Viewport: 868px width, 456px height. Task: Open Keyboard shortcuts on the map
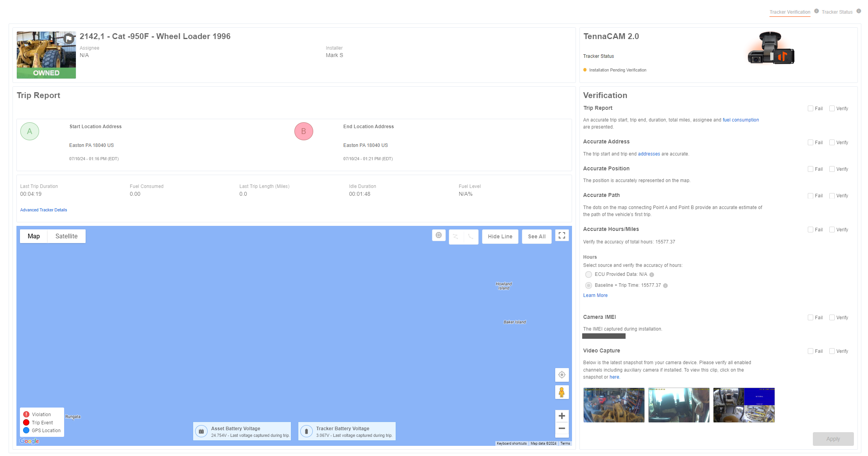click(x=512, y=443)
